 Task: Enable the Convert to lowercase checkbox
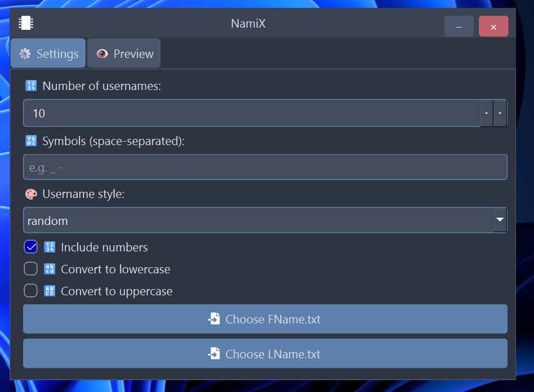[30, 269]
